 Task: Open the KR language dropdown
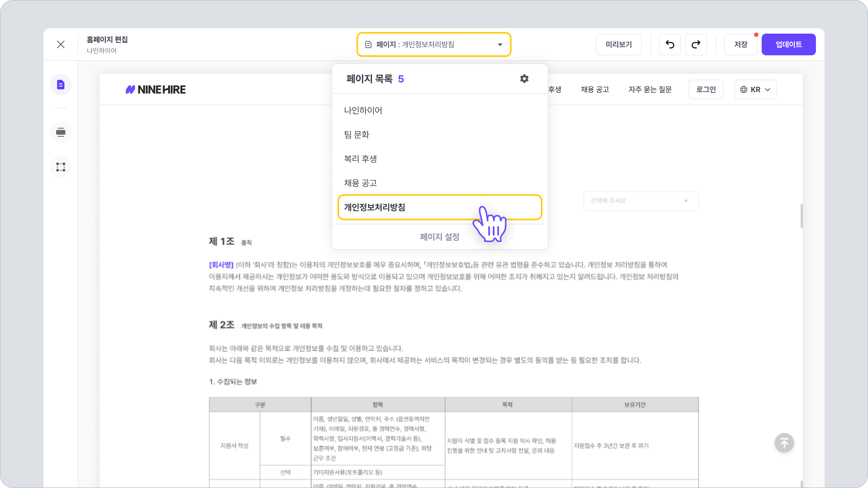click(755, 89)
